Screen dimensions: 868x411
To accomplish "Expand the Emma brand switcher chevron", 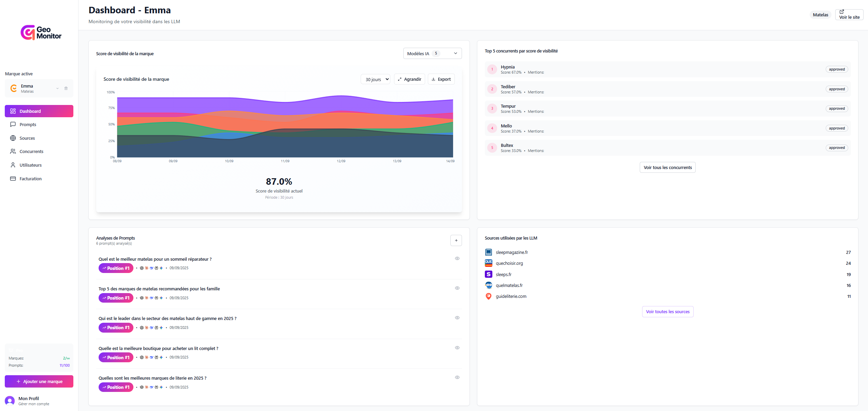I will pos(57,88).
